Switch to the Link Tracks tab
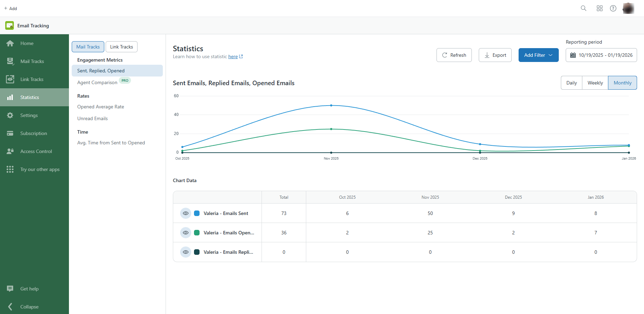 121,47
